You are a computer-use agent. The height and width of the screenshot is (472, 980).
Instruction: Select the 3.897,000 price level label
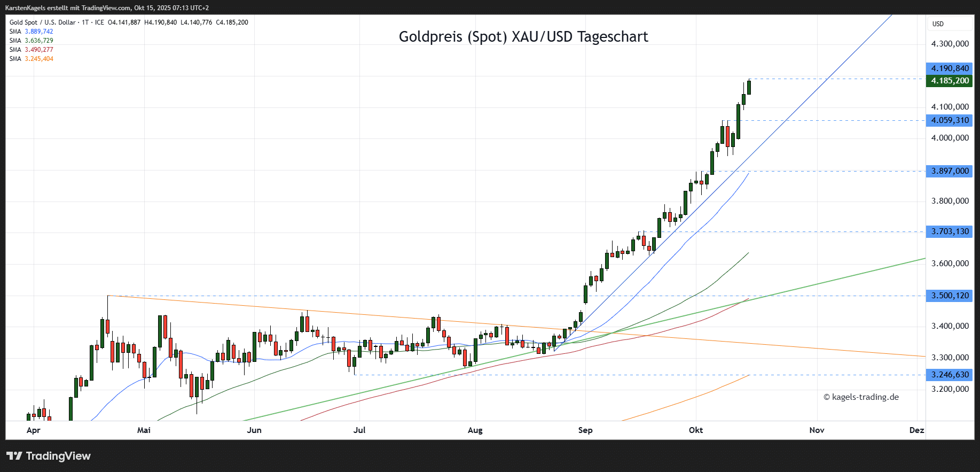[x=949, y=171]
